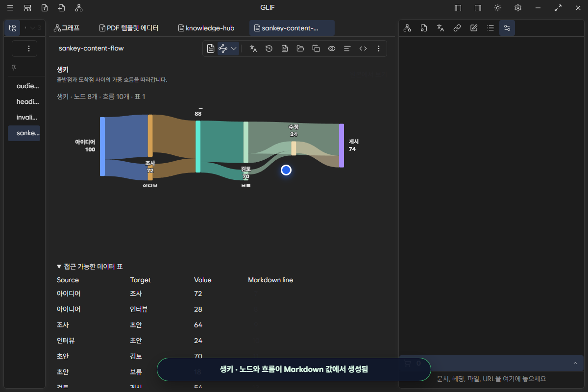Viewport: 588px width, 392px height.
Task: Open the graph hierarchy icon in title bar
Action: point(79,8)
